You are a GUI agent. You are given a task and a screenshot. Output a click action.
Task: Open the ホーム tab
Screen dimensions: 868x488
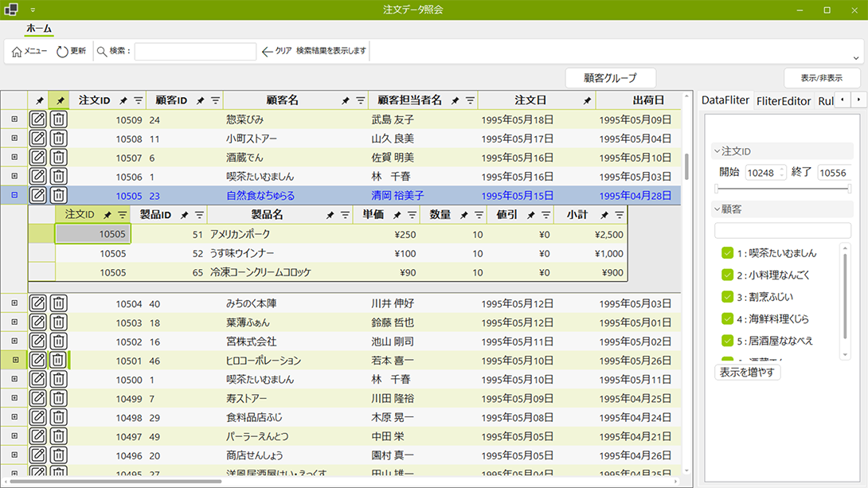(x=39, y=28)
